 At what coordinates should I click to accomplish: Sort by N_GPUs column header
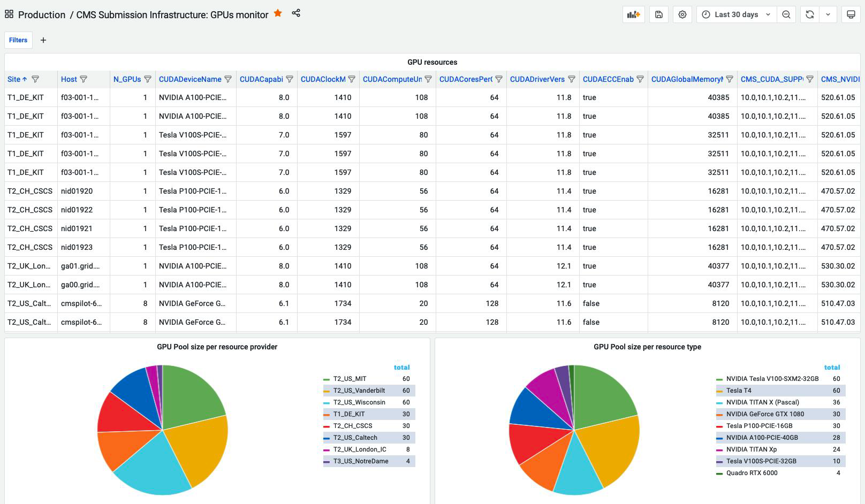[127, 79]
